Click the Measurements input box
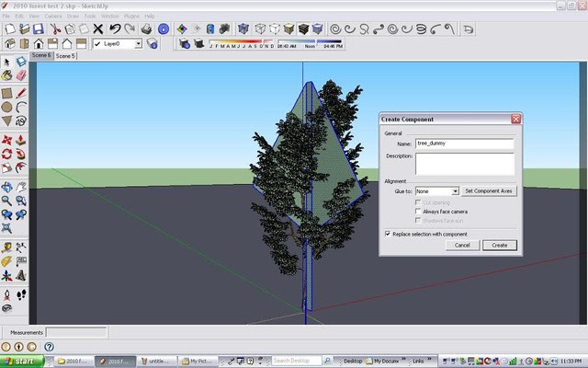Screen dimensions: 588x368 [76, 332]
